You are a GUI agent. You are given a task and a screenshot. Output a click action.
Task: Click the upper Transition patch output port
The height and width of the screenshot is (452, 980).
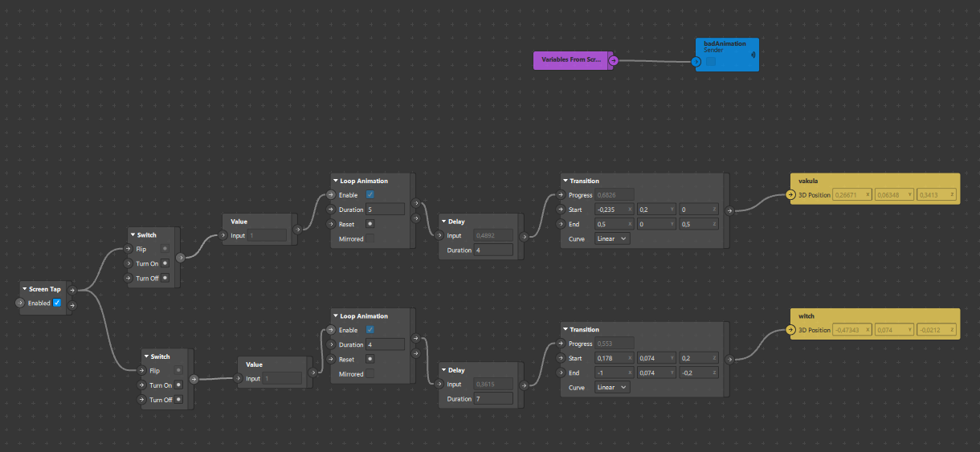pos(729,211)
